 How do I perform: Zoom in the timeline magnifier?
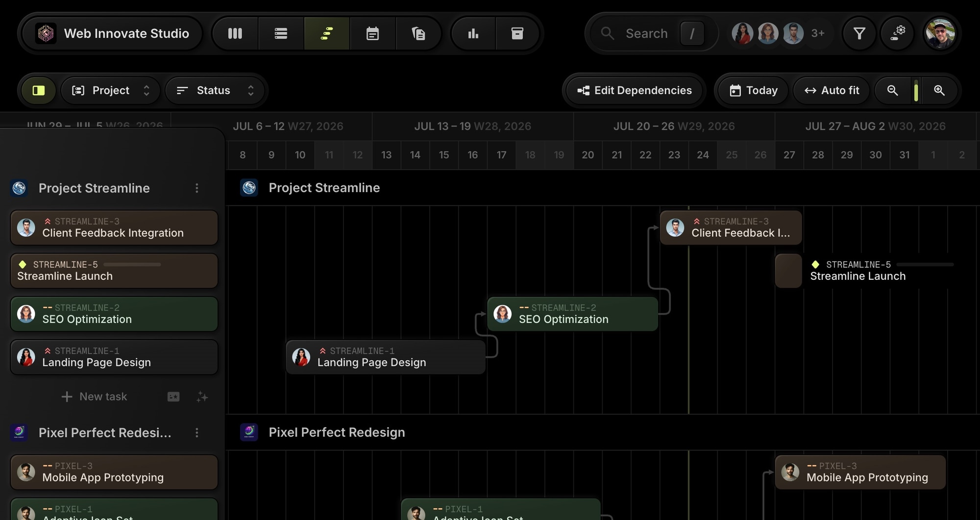coord(939,90)
